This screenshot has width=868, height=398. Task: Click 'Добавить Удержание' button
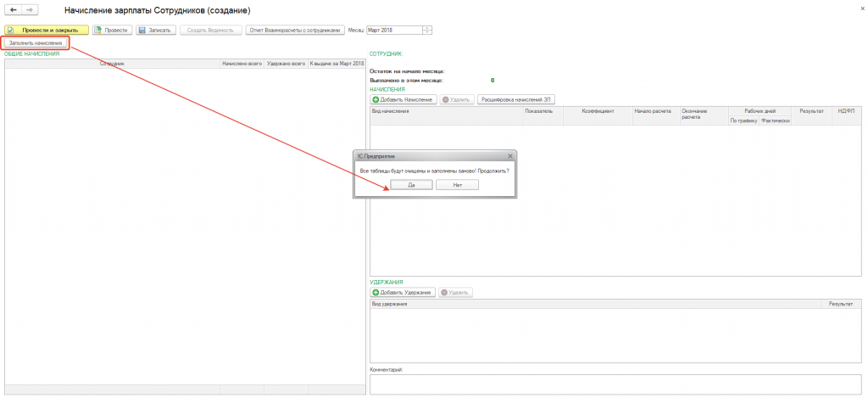(403, 292)
